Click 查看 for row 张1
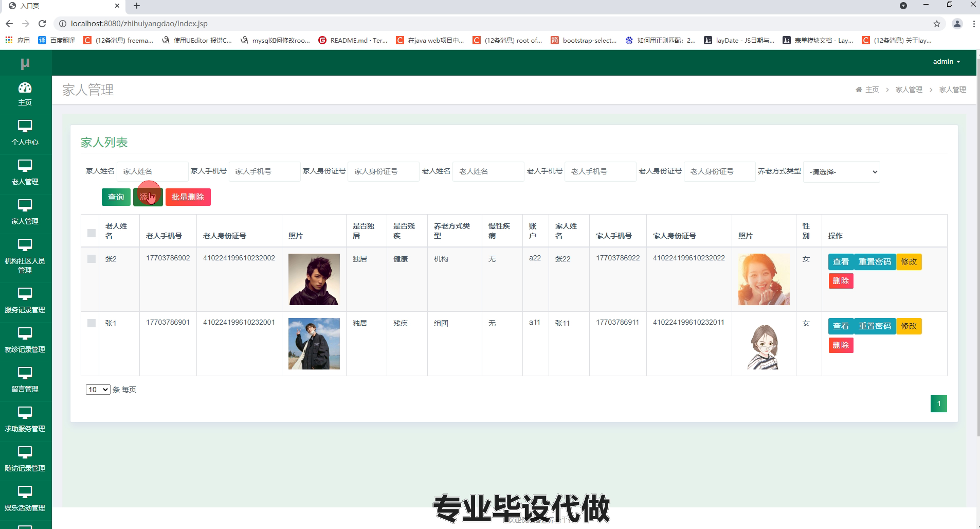The image size is (980, 529). 841,326
